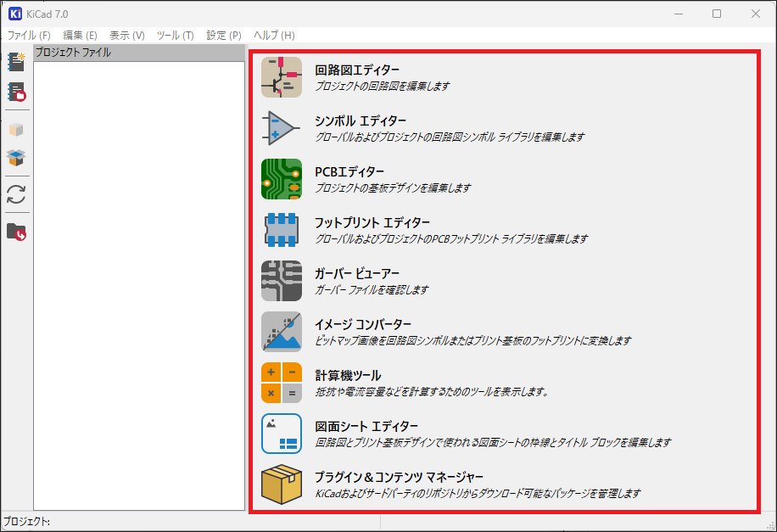The image size is (777, 532).
Task: Click the ガーバー ビューアー title text
Action: click(357, 274)
